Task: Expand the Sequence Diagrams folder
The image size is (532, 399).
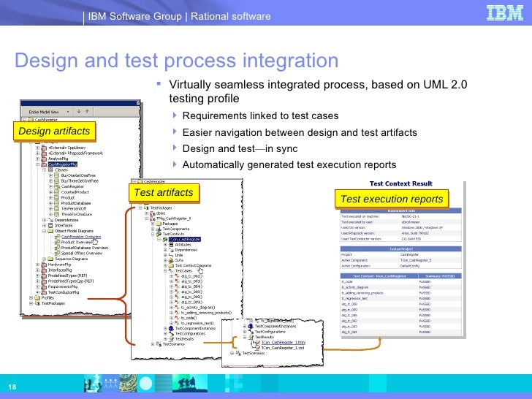Action: tap(44, 259)
